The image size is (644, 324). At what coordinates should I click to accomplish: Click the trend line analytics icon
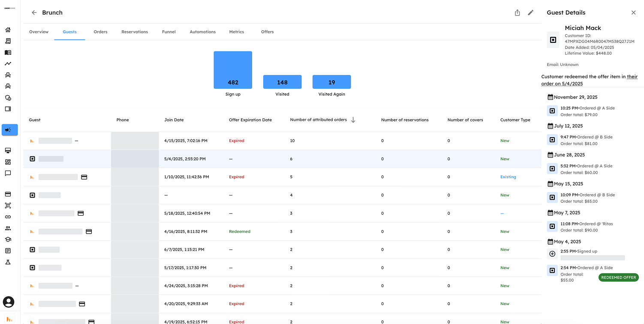click(8, 64)
